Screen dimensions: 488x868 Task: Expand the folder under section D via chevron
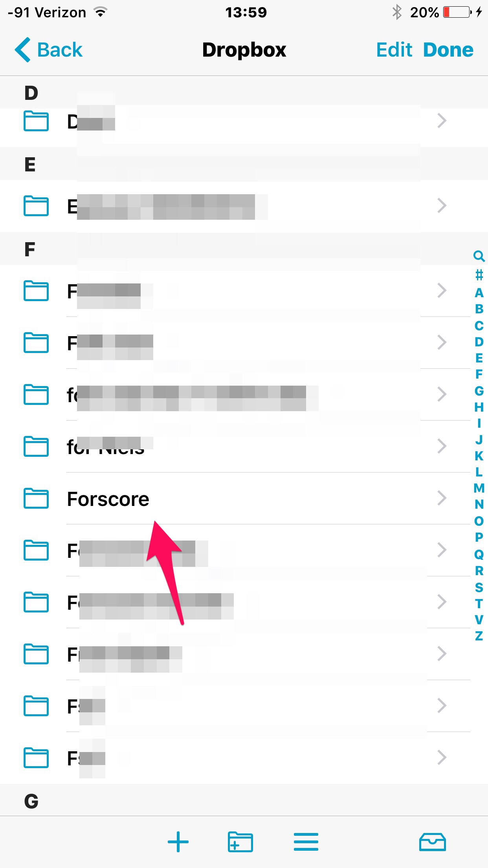(442, 121)
